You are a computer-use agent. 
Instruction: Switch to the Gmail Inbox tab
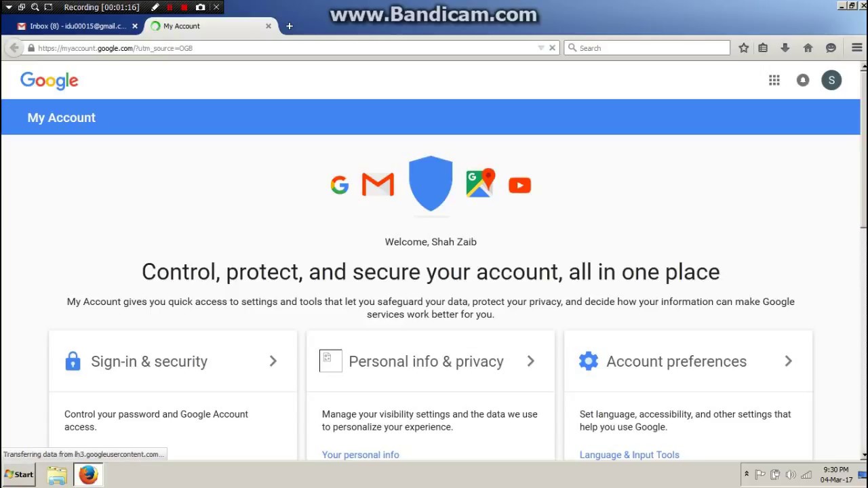73,26
